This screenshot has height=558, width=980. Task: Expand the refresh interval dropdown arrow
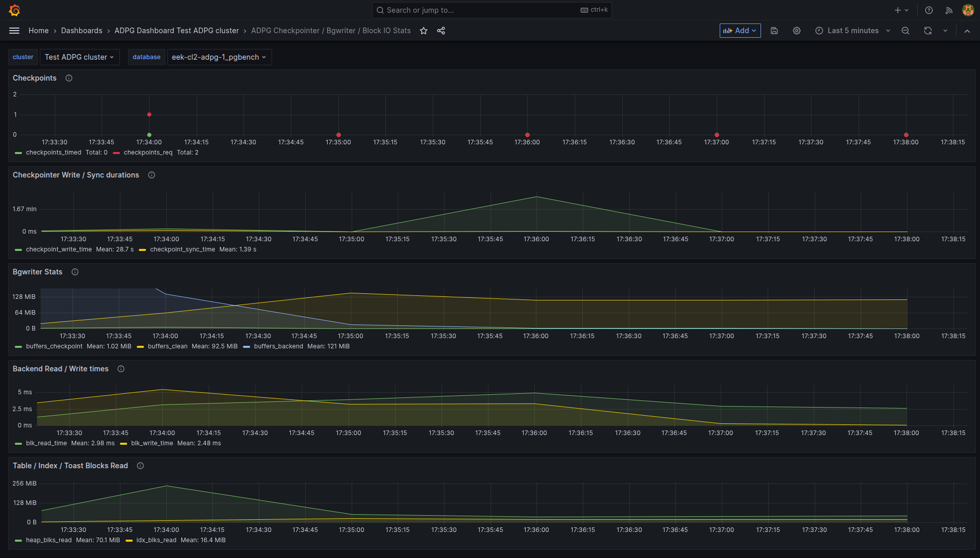tap(945, 31)
